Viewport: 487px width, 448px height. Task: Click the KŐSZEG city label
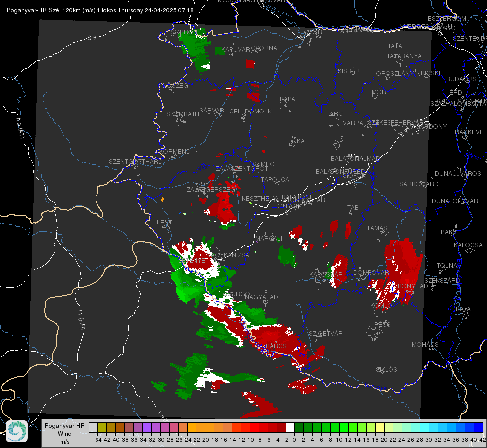(x=176, y=86)
